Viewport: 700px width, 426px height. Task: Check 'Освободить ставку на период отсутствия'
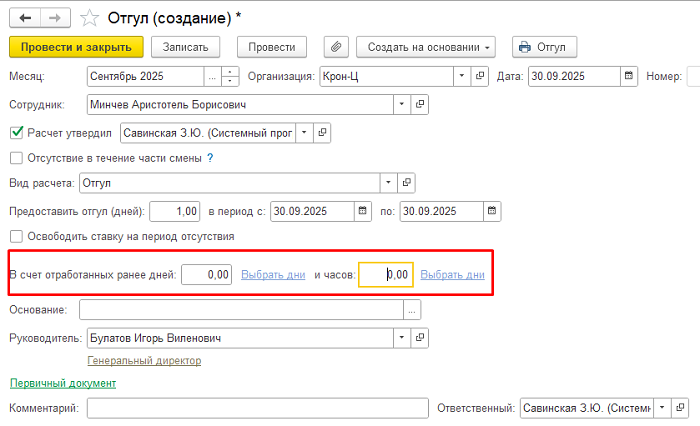[x=16, y=237]
